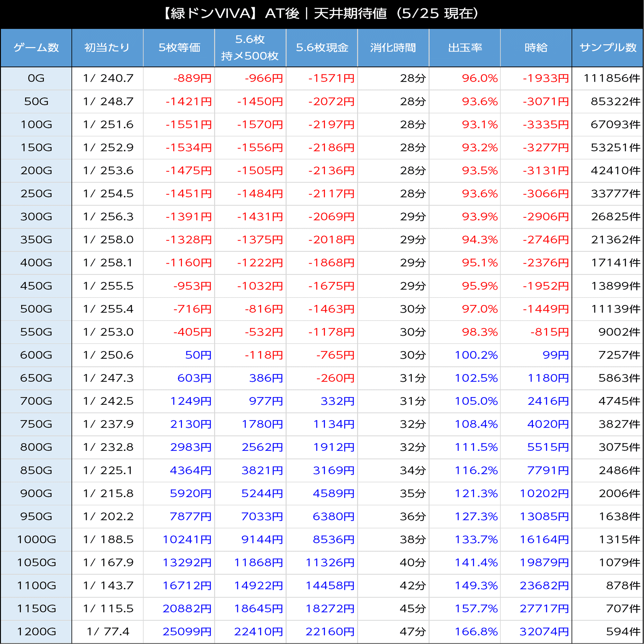Click the 450G row label
The image size is (644, 644).
[x=36, y=286]
